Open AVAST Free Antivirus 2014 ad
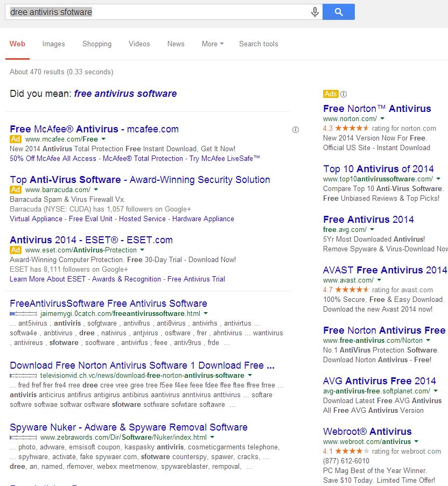Image resolution: width=448 pixels, height=486 pixels. pos(385,270)
